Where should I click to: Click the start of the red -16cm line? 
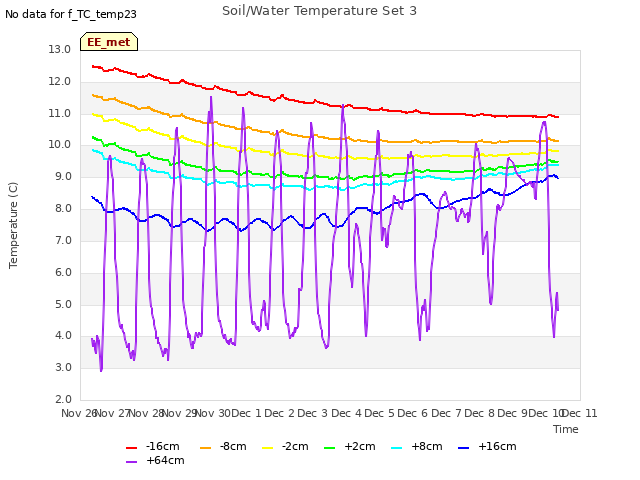[x=93, y=66]
